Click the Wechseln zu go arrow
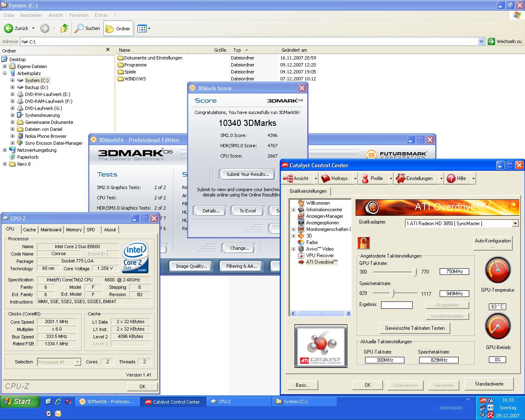This screenshot has width=525, height=420. [491, 41]
